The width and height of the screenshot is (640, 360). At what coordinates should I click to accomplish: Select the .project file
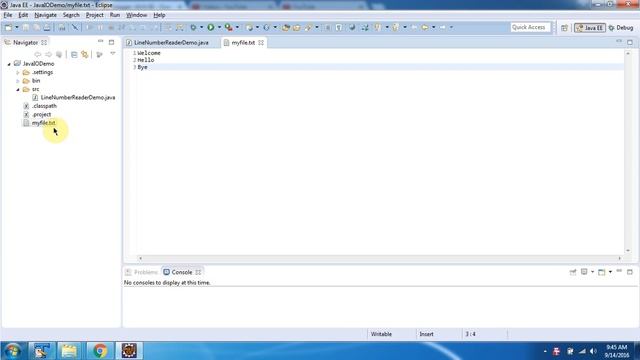(41, 115)
